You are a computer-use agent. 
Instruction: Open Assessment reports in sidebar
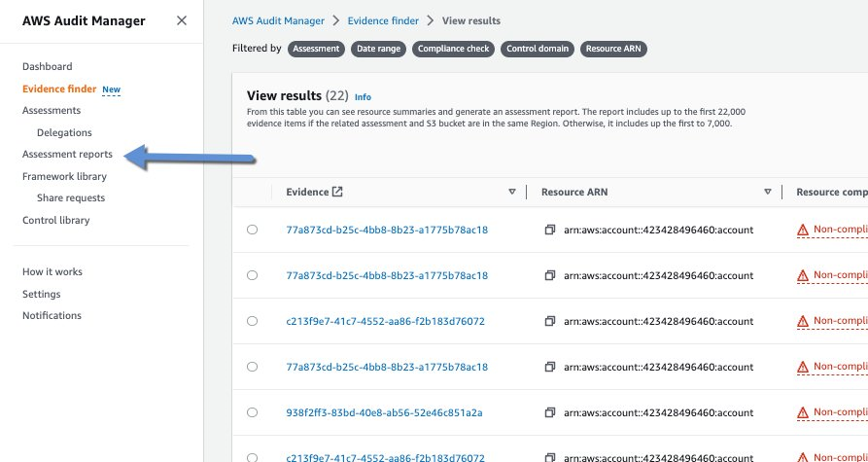(67, 154)
